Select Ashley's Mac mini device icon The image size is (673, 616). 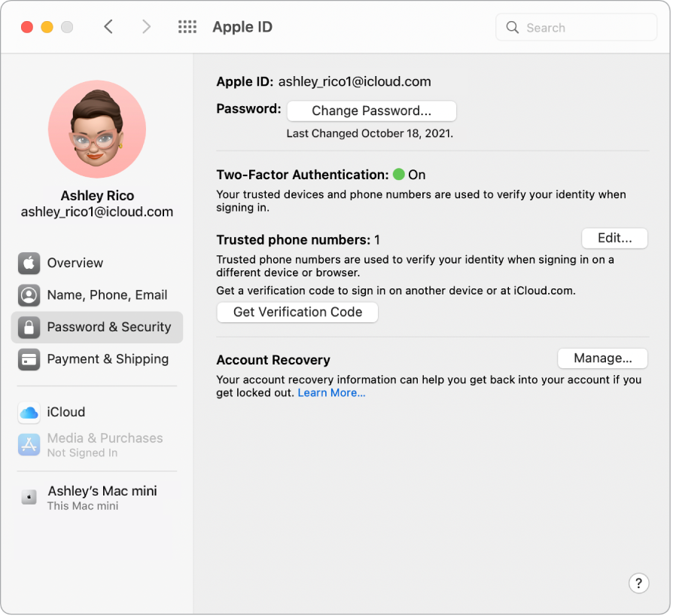click(x=29, y=497)
